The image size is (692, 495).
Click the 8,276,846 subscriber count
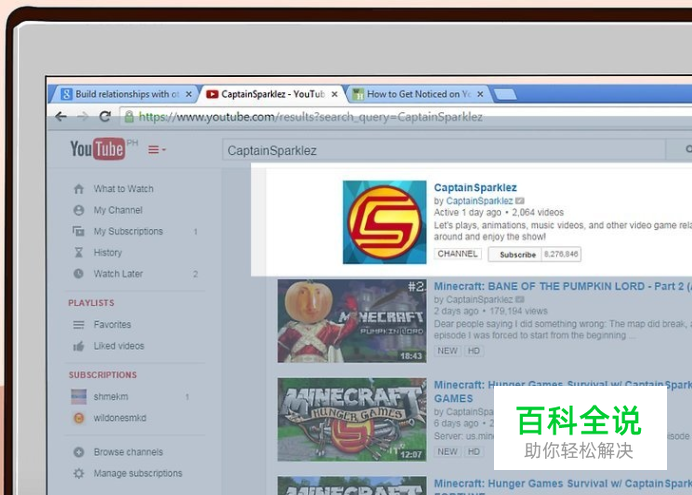point(561,254)
